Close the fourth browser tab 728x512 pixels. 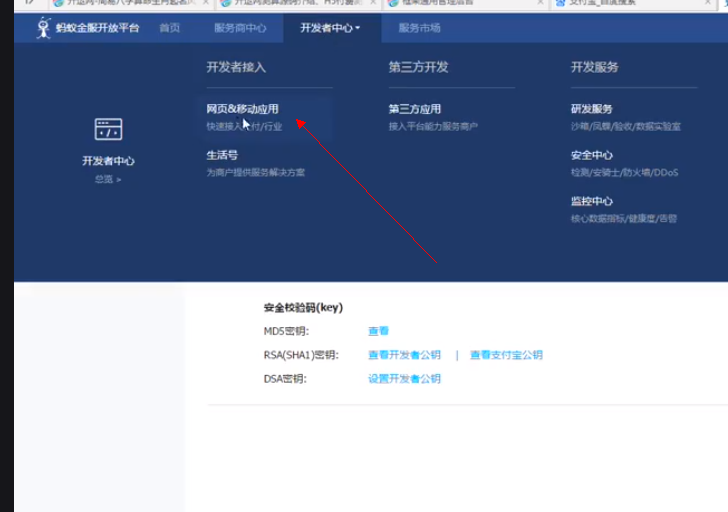(x=708, y=3)
